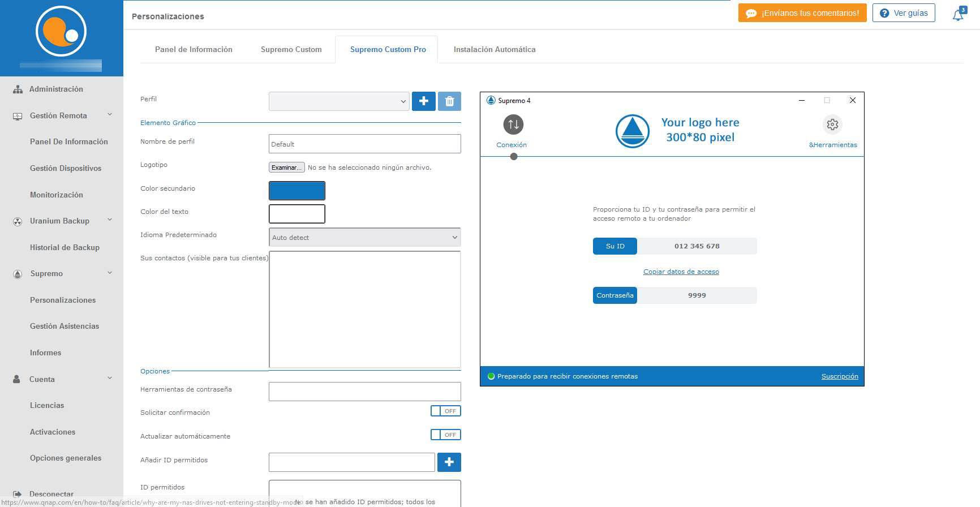
Task: Add allowed ID with plus button
Action: pyautogui.click(x=449, y=462)
